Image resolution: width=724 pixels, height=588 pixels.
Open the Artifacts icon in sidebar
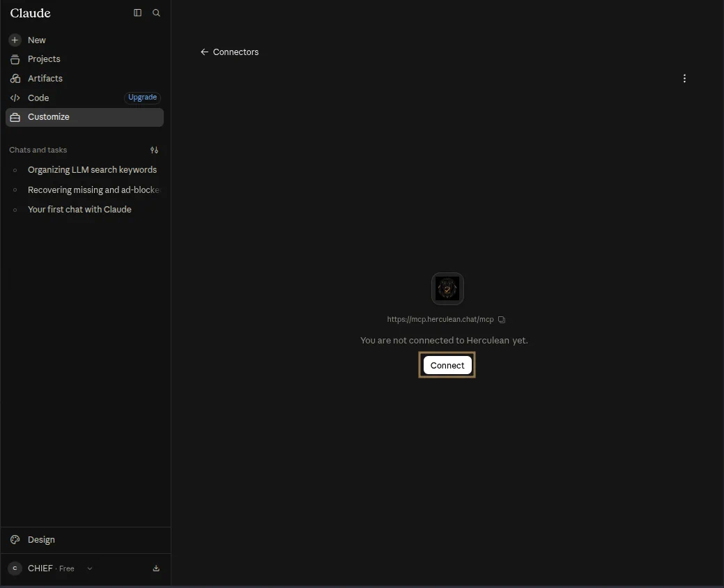coord(15,79)
